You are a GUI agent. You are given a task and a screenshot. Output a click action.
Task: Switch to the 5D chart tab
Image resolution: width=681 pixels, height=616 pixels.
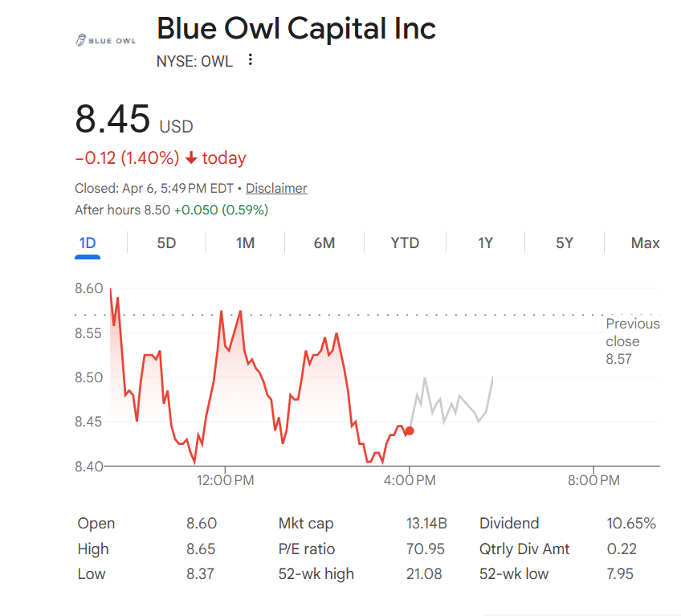(x=165, y=243)
